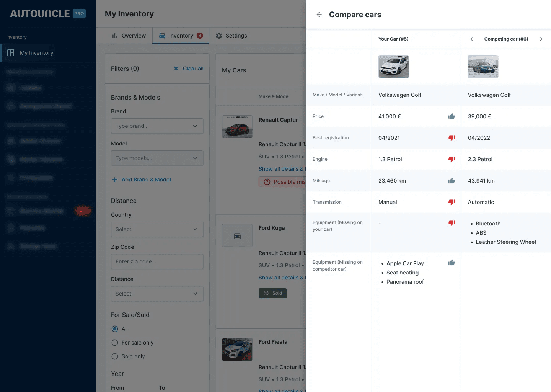The image size is (551, 392).
Task: Open the competing blue Volkswagen Golf thumbnail
Action: 483,67
